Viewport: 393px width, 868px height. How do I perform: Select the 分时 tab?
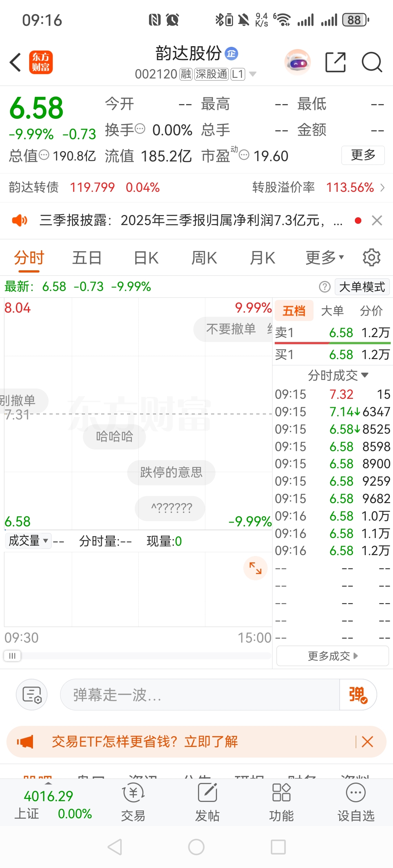pyautogui.click(x=29, y=258)
